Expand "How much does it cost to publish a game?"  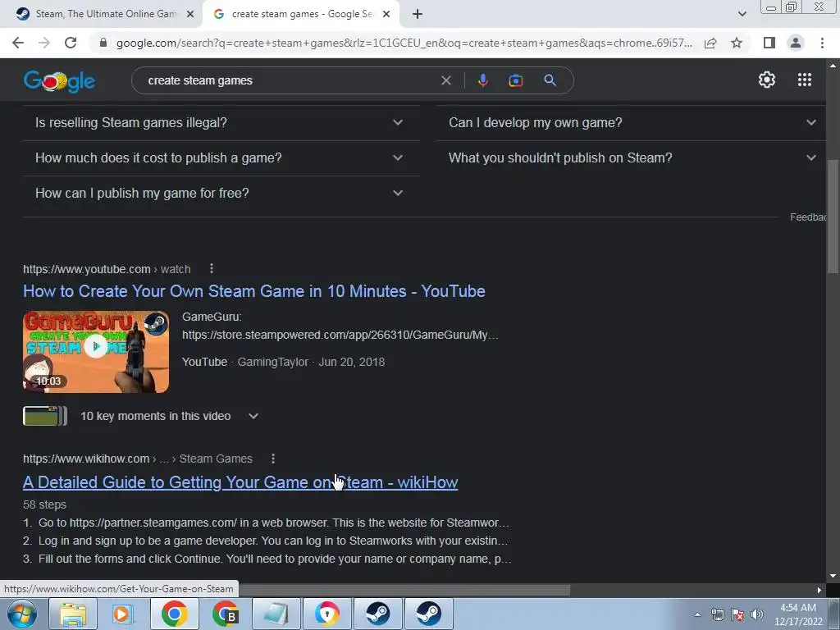click(221, 158)
